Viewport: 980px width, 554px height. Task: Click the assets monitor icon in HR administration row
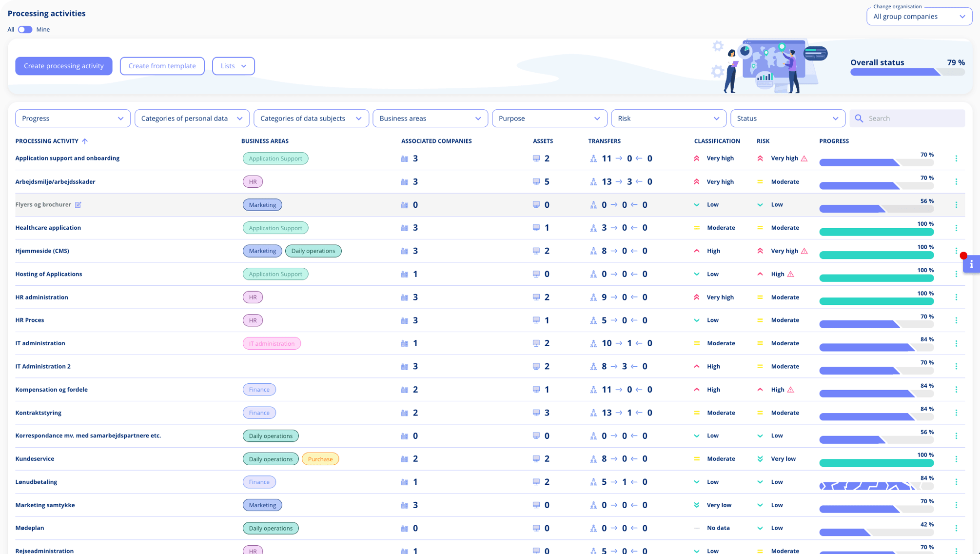click(x=536, y=297)
